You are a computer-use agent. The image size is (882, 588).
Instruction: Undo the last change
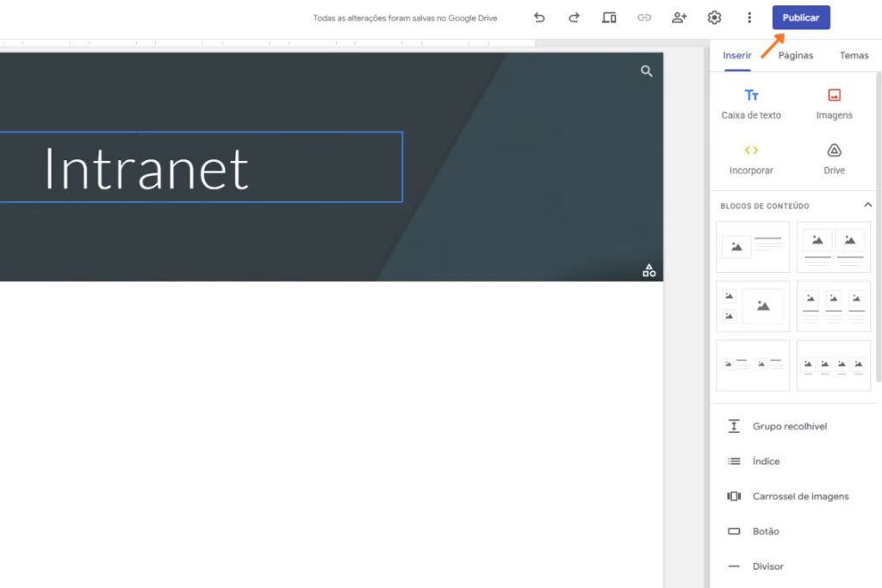(x=539, y=17)
